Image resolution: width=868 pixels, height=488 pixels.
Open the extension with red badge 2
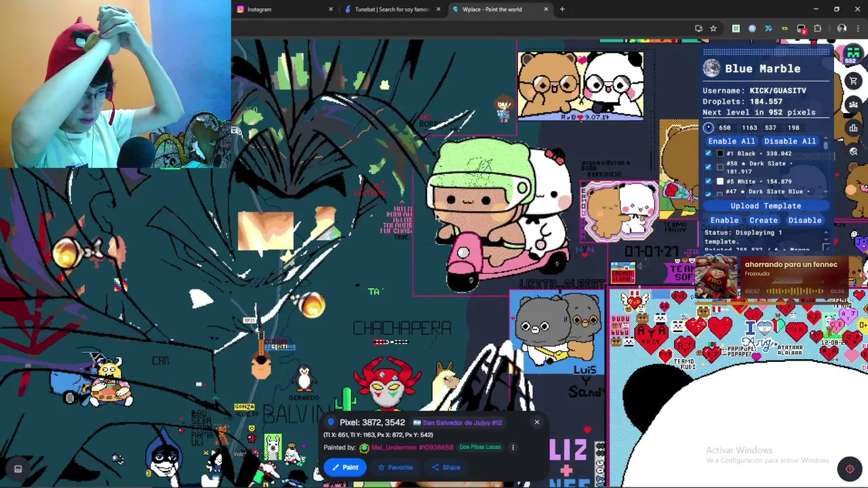tap(802, 28)
